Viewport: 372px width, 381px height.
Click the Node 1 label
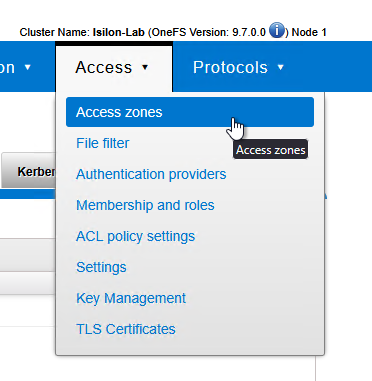tap(309, 32)
